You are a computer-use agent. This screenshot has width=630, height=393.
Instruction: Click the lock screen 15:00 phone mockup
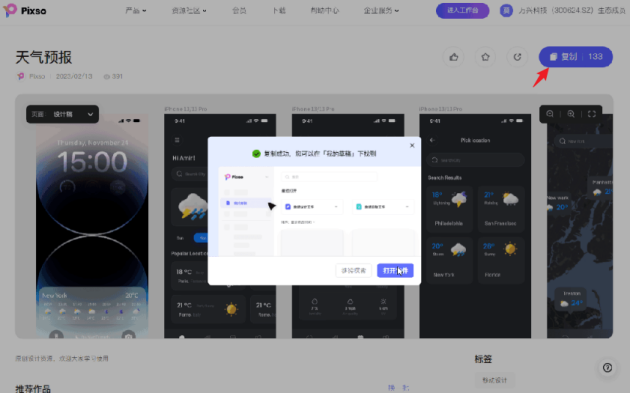[x=92, y=226]
